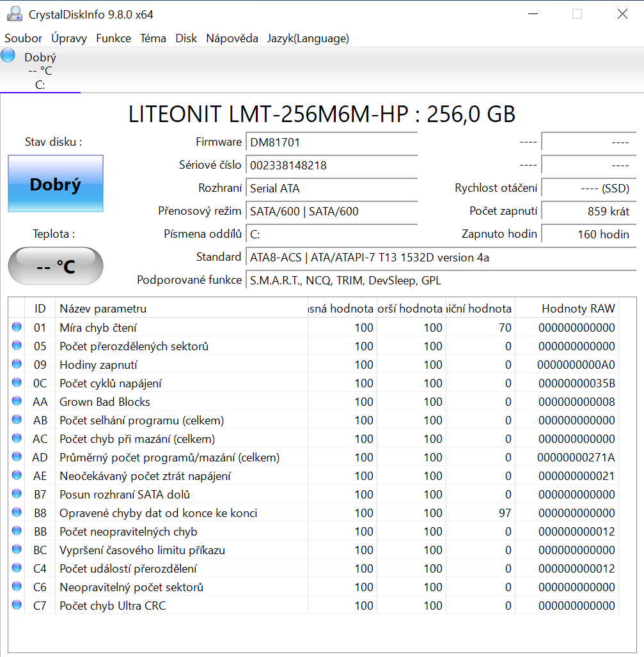This screenshot has width=644, height=657.
Task: Click the Hodnoty RAW column header
Action: (x=567, y=309)
